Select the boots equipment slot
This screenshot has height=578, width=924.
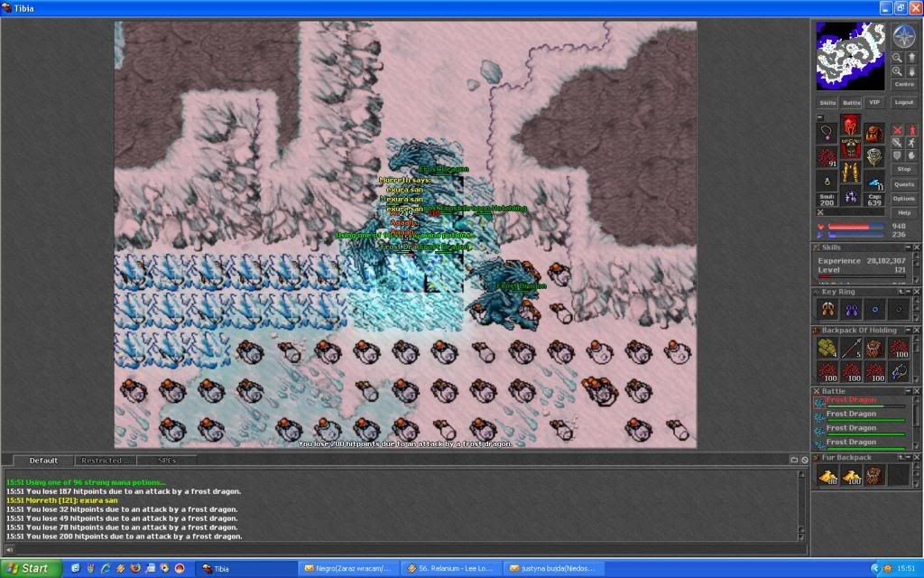[850, 196]
